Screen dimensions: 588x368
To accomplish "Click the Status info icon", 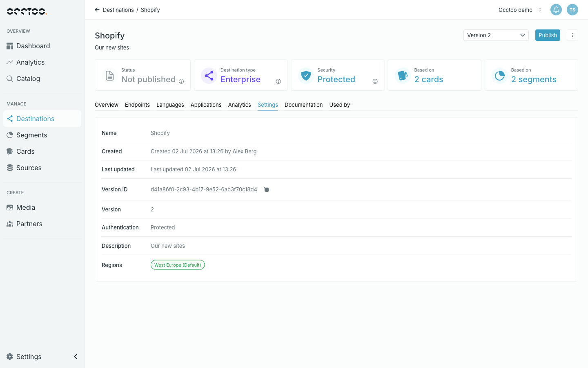I will (x=181, y=81).
